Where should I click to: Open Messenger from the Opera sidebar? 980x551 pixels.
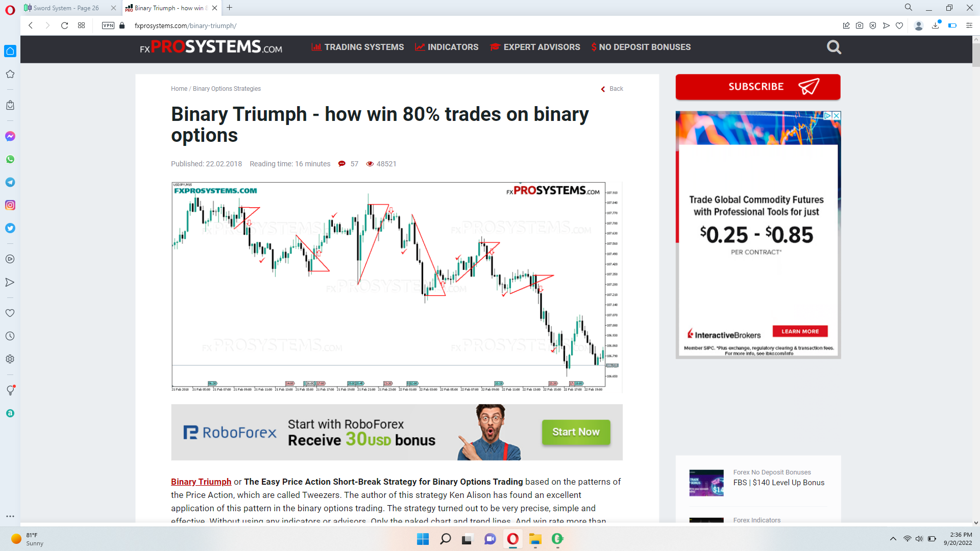coord(10,136)
